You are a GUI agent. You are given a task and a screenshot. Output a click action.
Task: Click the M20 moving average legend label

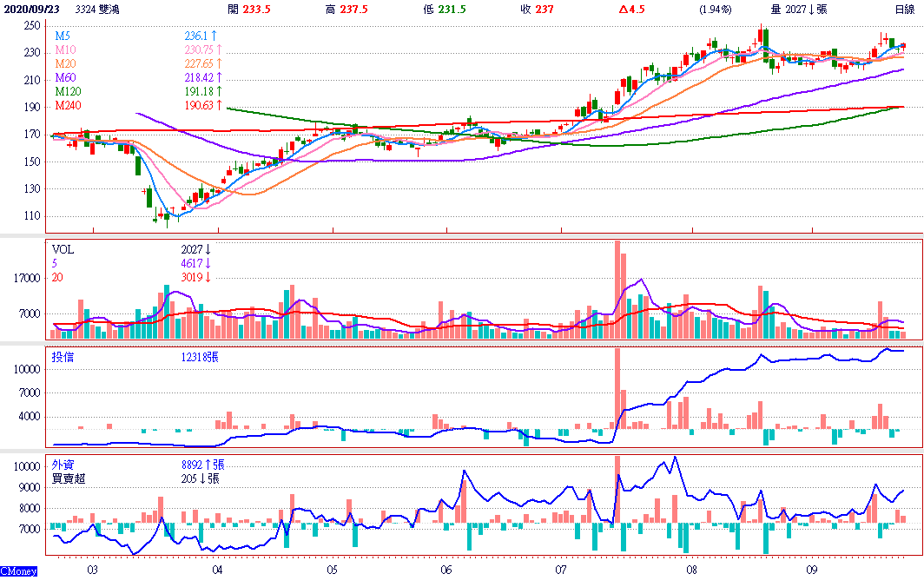(x=66, y=63)
